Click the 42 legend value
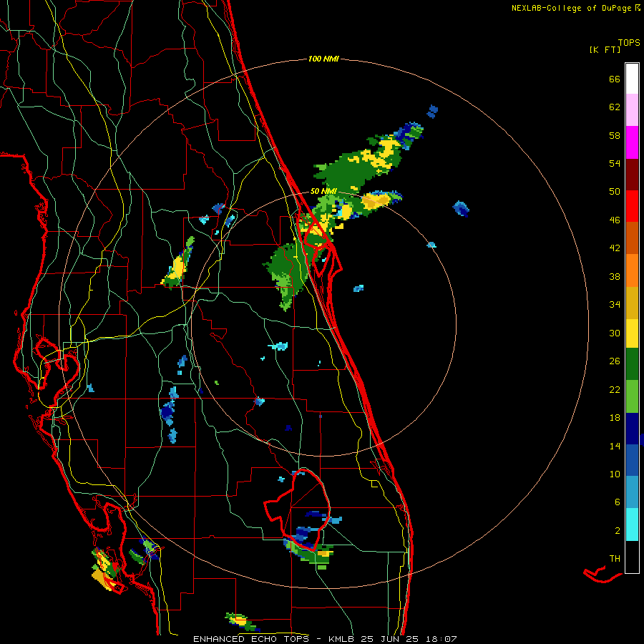 [615, 248]
